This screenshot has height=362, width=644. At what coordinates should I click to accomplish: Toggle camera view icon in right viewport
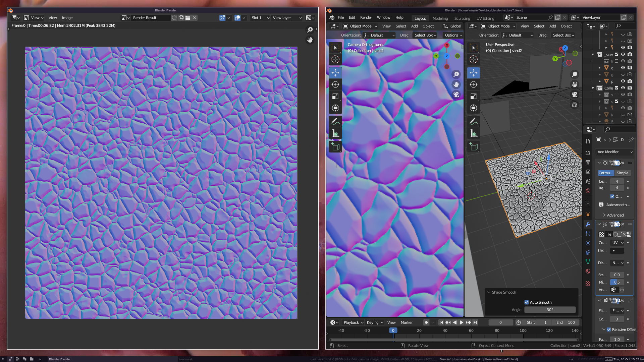coord(575,95)
